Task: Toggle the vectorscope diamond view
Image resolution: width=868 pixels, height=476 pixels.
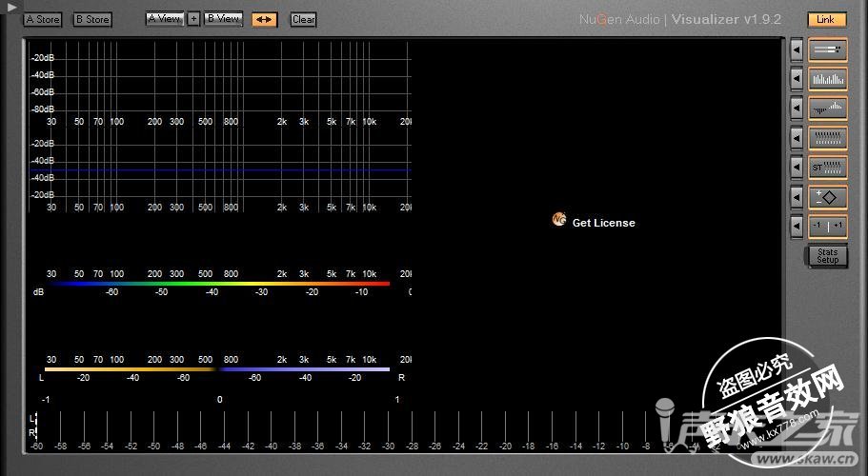Action: [x=828, y=197]
